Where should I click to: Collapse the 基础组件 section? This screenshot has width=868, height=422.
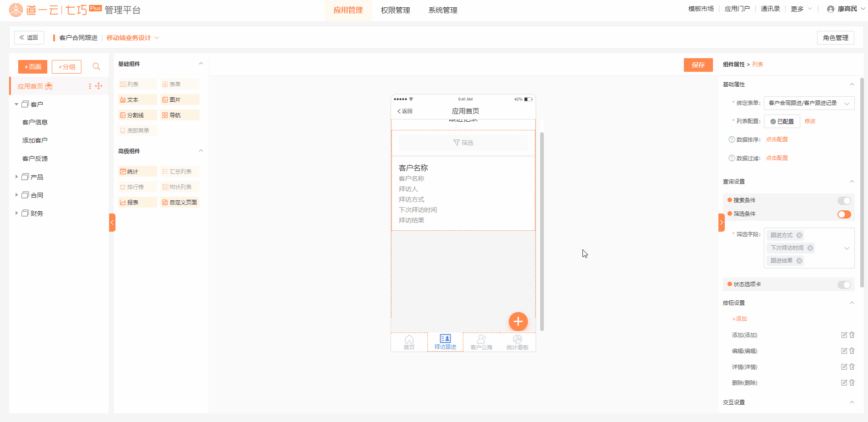click(201, 64)
